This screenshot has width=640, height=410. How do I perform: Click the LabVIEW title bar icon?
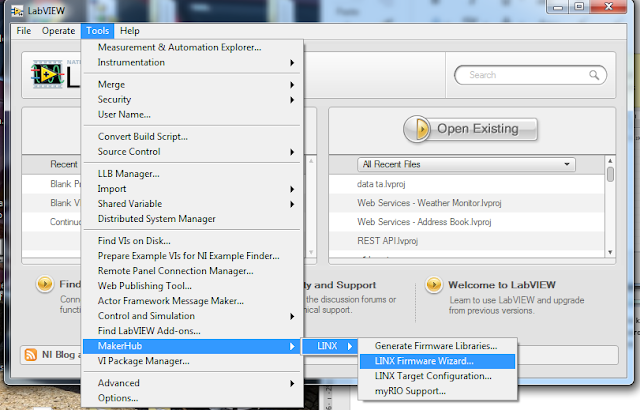click(x=17, y=11)
